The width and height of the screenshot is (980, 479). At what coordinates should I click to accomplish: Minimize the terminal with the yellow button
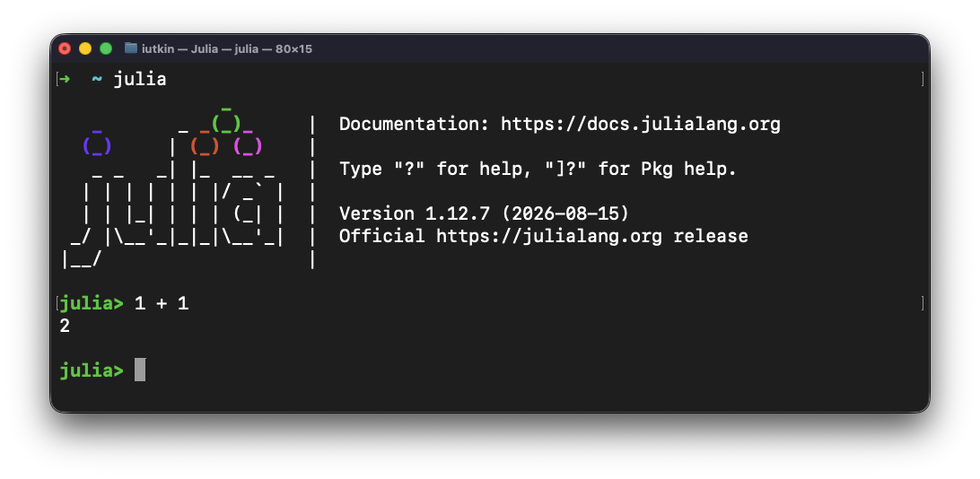85,48
